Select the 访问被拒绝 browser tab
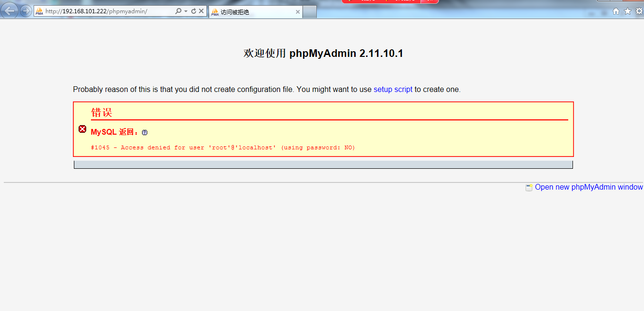The width and height of the screenshot is (644, 311). pos(256,12)
